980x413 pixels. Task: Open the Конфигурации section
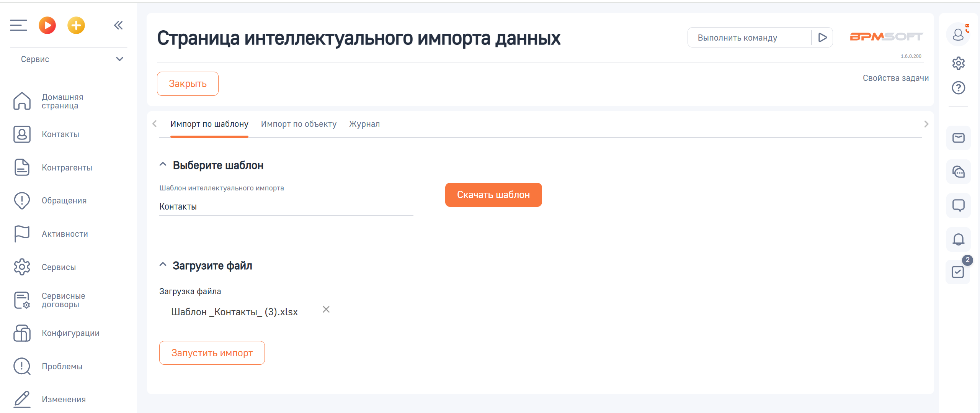click(70, 333)
